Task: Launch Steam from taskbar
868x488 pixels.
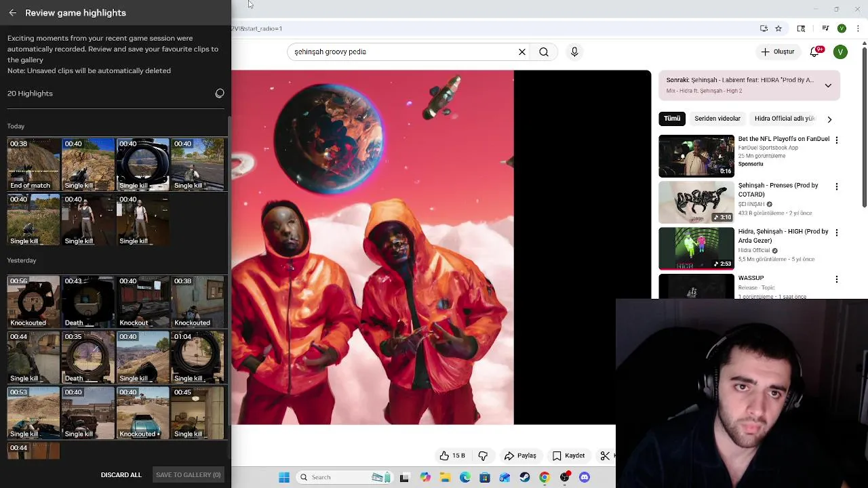Action: [524, 477]
